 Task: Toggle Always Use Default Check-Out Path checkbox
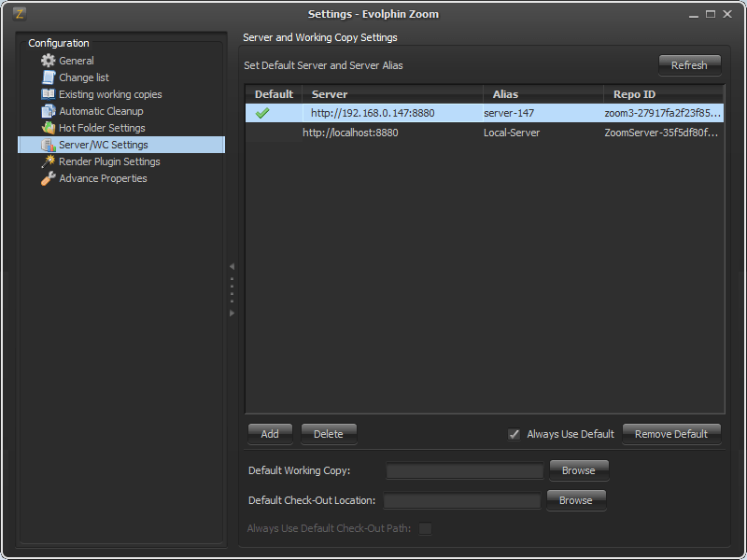pyautogui.click(x=425, y=528)
